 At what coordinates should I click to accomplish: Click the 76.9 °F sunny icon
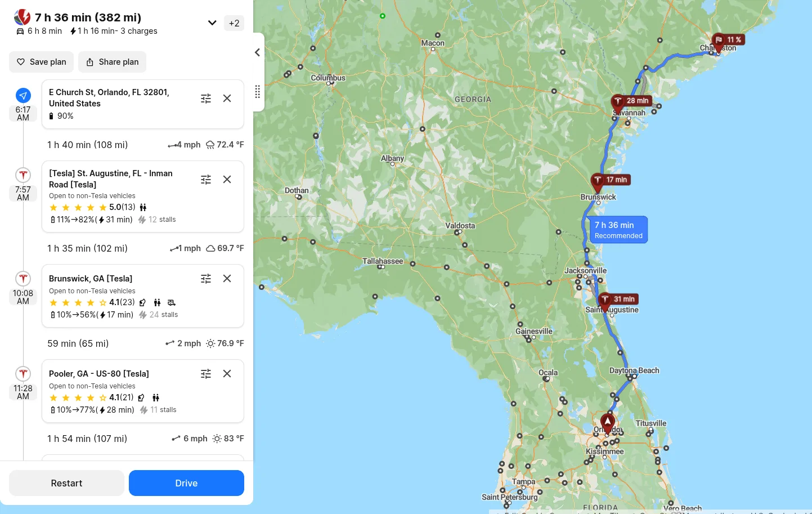pyautogui.click(x=210, y=343)
